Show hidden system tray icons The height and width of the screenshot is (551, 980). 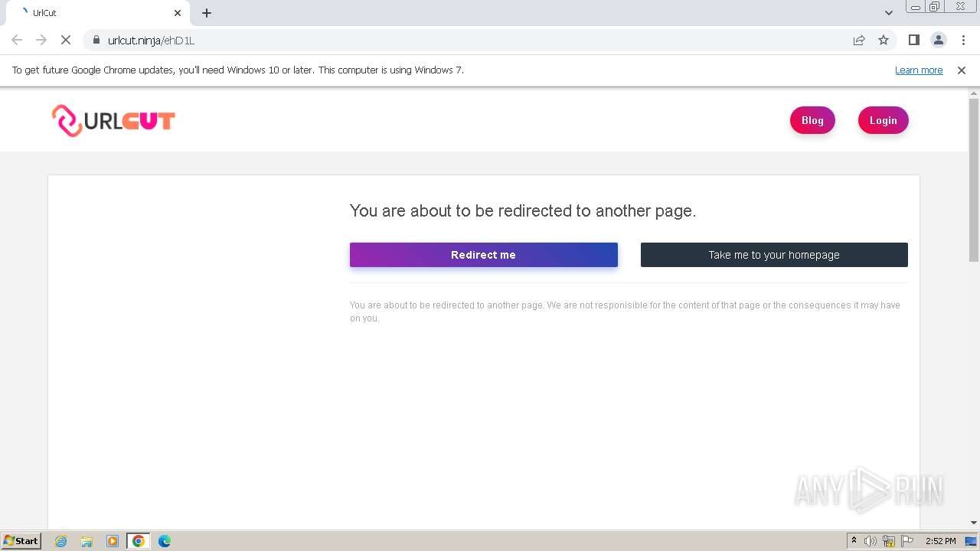[854, 541]
